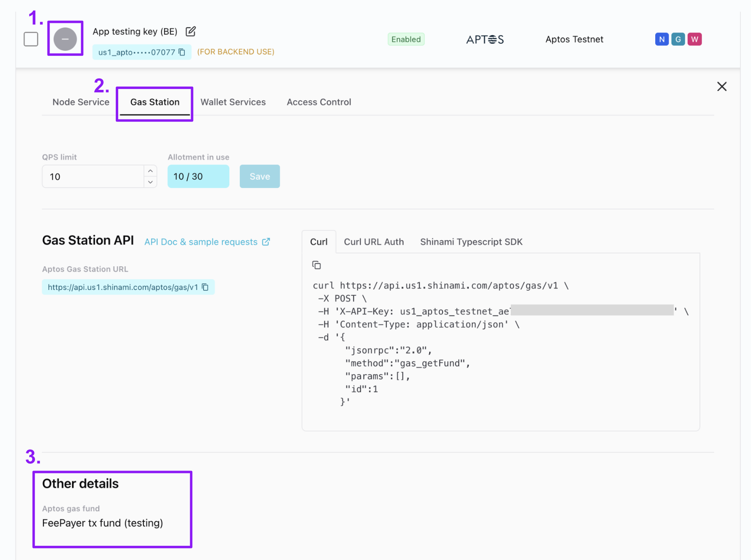Screen dimensions: 751x560
Task: Click the (FOR BACKEND USE) label
Action: tap(236, 52)
